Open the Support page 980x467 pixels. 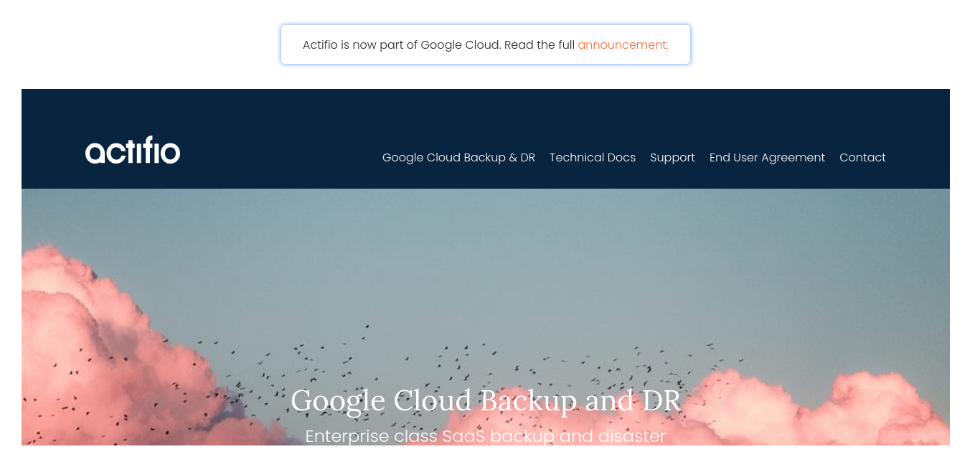point(672,158)
